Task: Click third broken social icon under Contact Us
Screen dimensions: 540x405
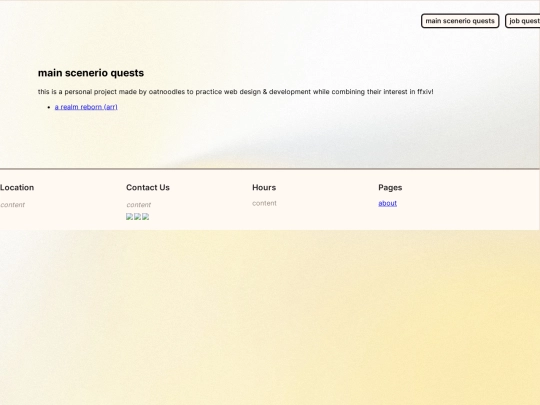Action: pos(146,216)
